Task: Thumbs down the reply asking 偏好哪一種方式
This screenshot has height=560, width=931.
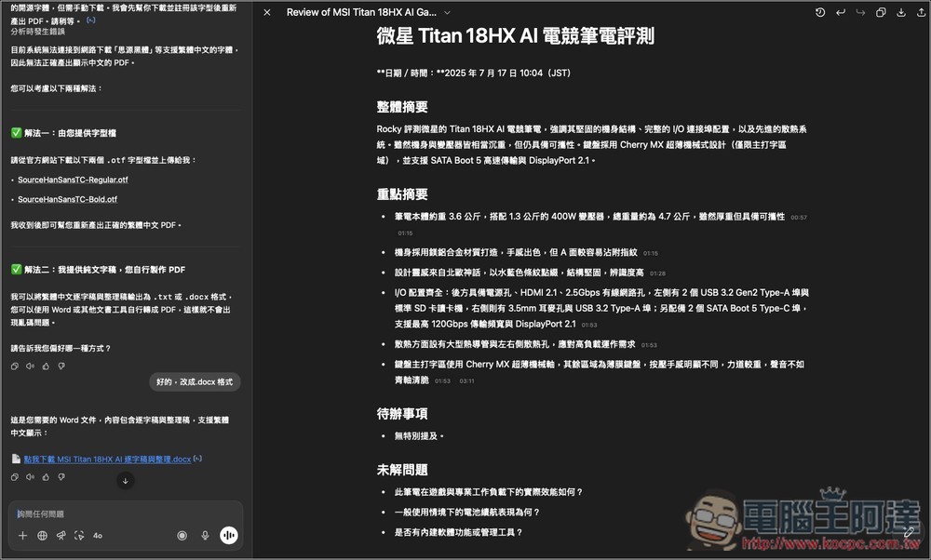Action: click(61, 367)
